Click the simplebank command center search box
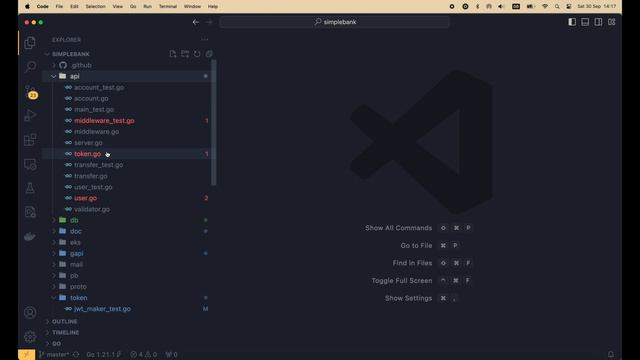The width and height of the screenshot is (640, 360). pos(335,22)
